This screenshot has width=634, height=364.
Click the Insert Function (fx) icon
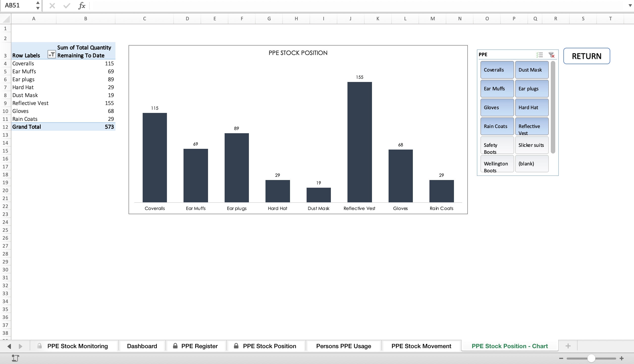pos(81,5)
